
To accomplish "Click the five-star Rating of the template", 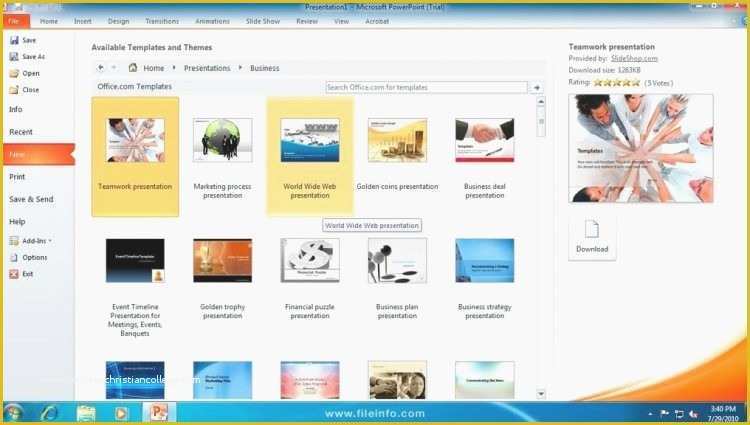I will click(617, 83).
